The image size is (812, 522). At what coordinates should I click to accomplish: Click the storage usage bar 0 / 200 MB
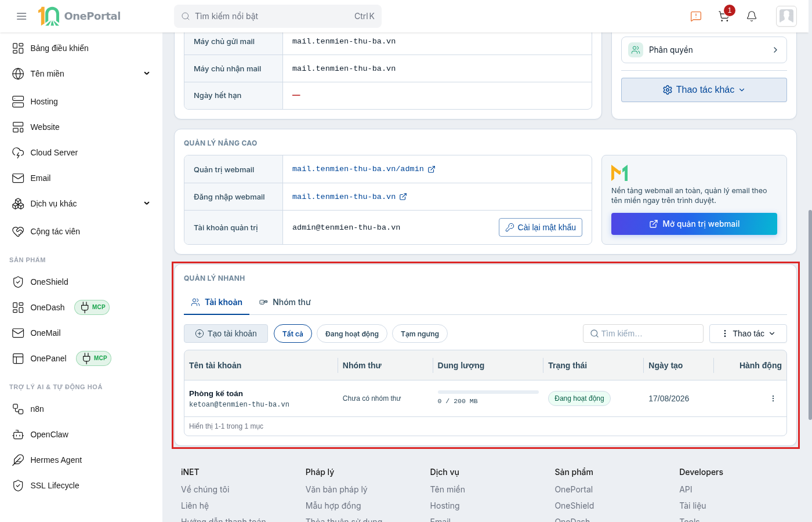pos(488,392)
